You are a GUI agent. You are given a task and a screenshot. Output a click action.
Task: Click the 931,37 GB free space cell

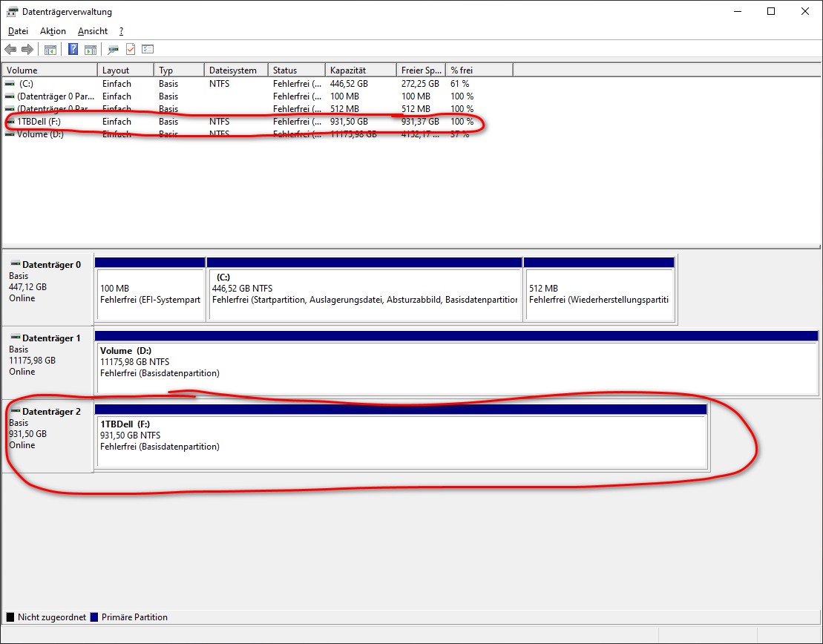tap(421, 121)
